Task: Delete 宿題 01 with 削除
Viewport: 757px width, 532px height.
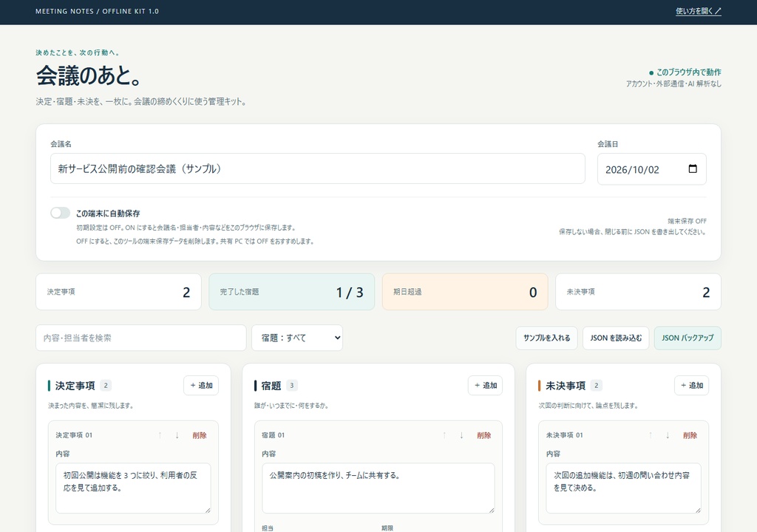Action: coord(483,435)
